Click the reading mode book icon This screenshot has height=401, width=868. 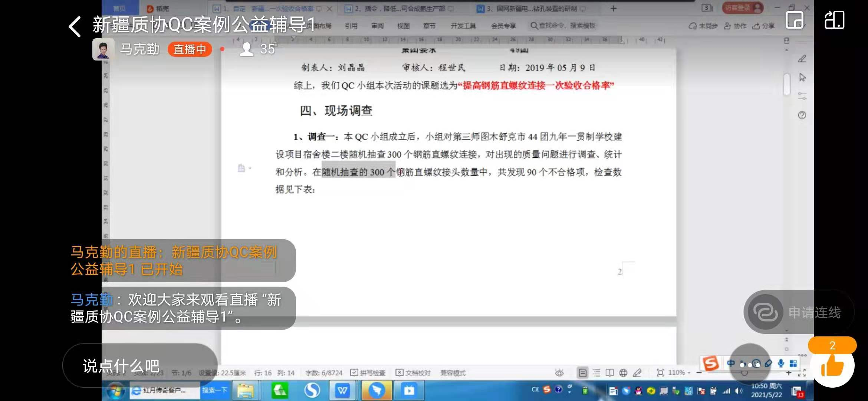tap(609, 372)
